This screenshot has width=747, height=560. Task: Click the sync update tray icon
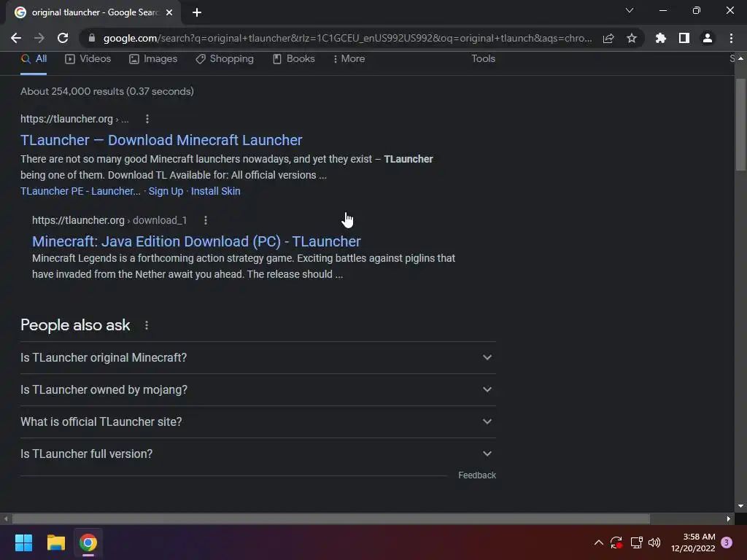(x=616, y=542)
